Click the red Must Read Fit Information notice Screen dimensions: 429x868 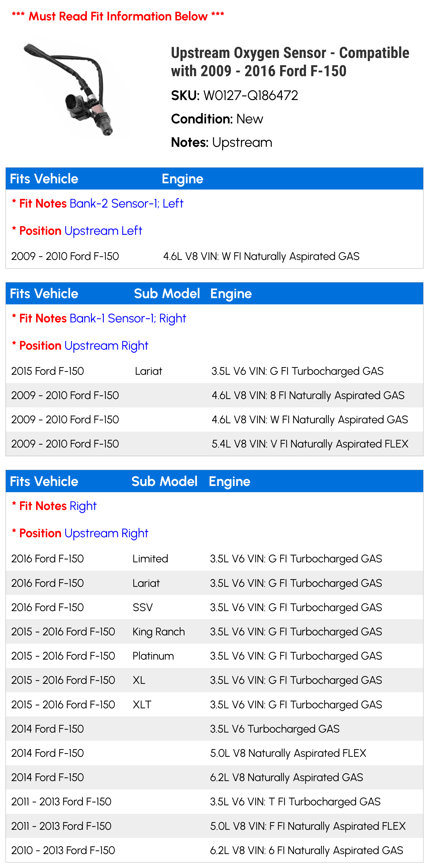[118, 16]
